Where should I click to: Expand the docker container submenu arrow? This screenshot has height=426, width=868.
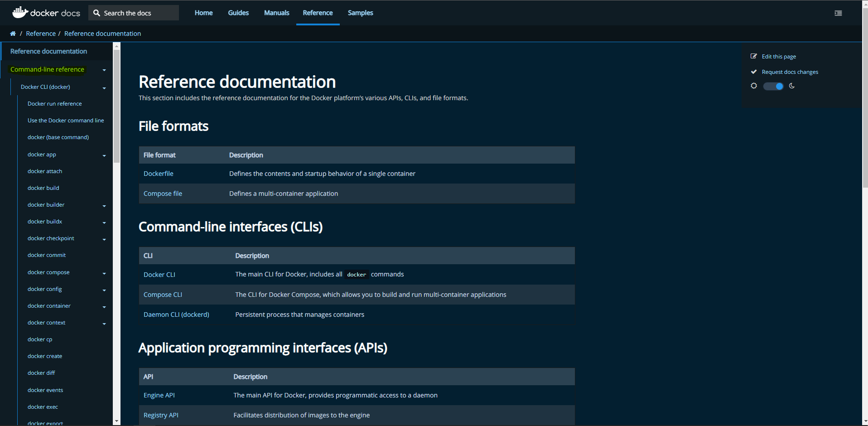point(104,307)
